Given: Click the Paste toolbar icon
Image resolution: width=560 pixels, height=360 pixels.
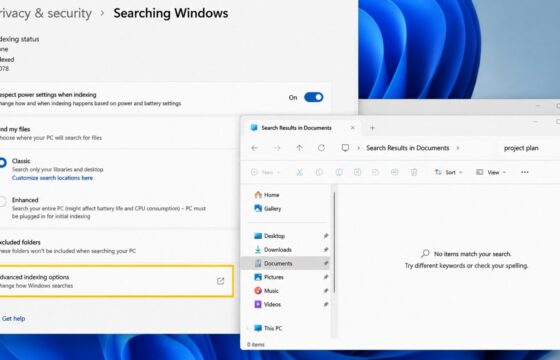Looking at the screenshot, I should (x=339, y=172).
